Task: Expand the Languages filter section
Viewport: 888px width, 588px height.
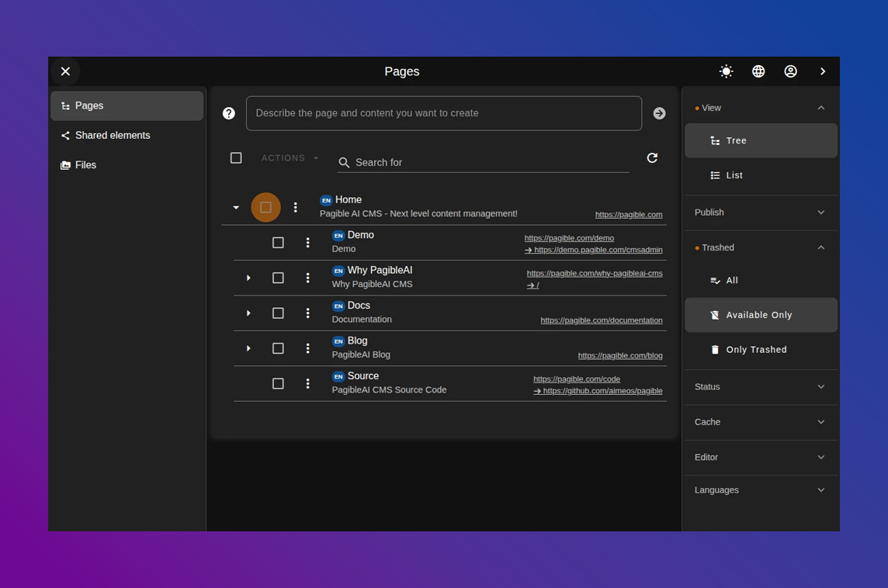Action: click(x=760, y=490)
